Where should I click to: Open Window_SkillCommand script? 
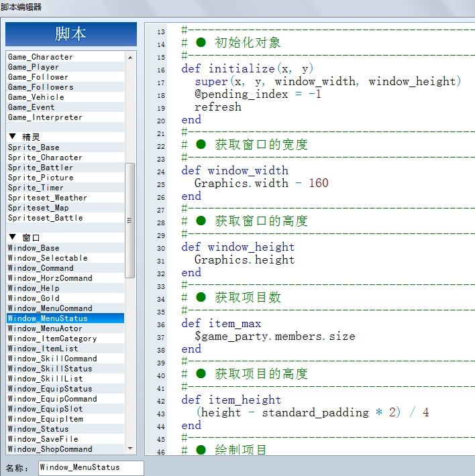click(65, 358)
